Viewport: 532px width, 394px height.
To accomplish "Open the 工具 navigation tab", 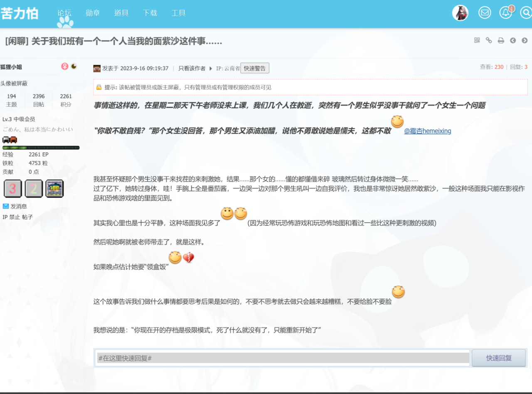I will click(x=179, y=13).
